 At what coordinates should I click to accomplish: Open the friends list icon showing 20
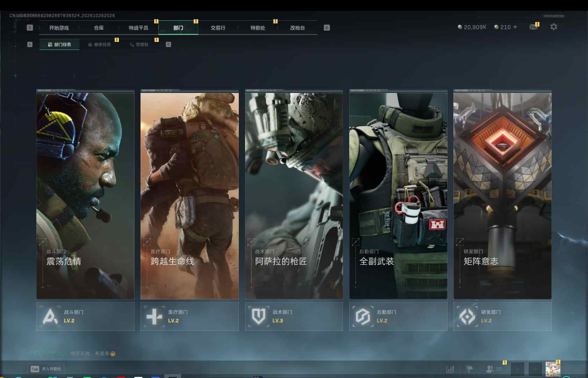494,369
